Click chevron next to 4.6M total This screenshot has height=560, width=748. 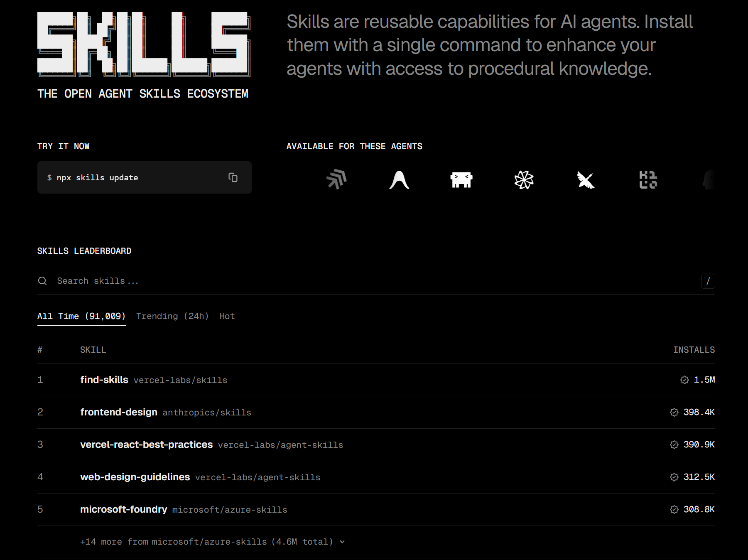(x=342, y=542)
